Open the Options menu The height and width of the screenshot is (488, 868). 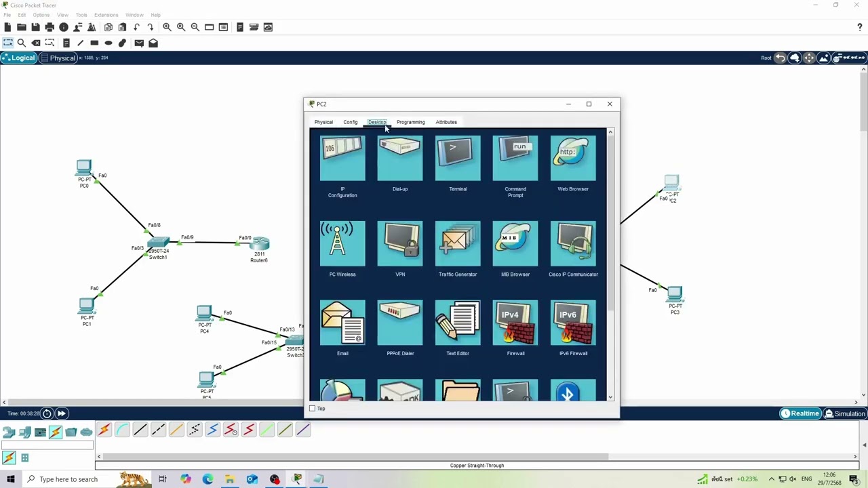pos(41,15)
